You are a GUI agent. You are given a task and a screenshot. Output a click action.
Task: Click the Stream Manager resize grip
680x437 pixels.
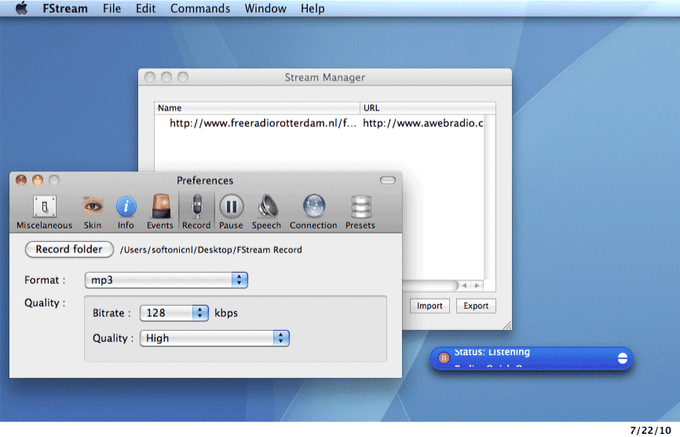(x=507, y=325)
